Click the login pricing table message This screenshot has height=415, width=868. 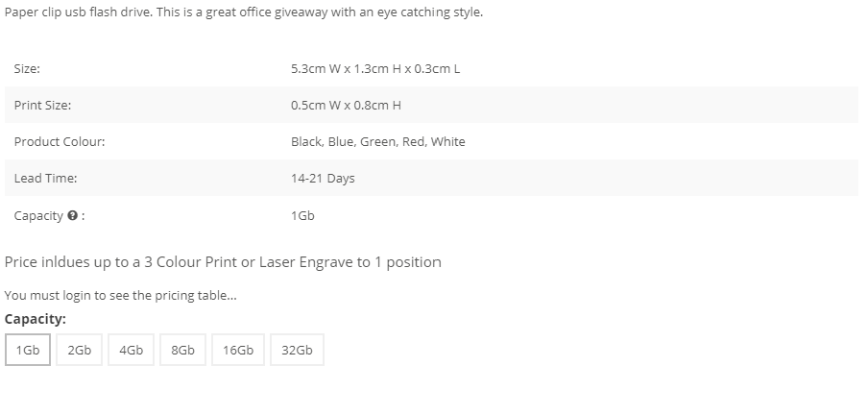(121, 295)
